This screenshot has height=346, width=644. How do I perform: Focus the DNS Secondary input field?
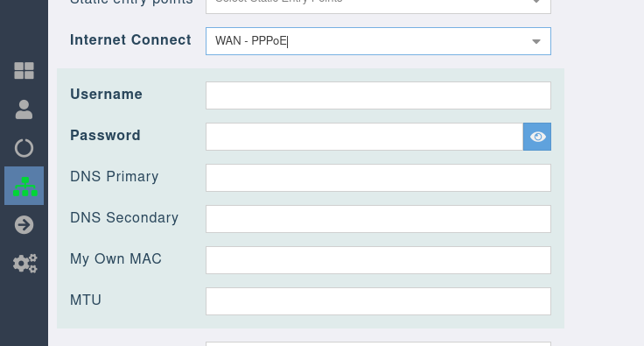click(378, 219)
